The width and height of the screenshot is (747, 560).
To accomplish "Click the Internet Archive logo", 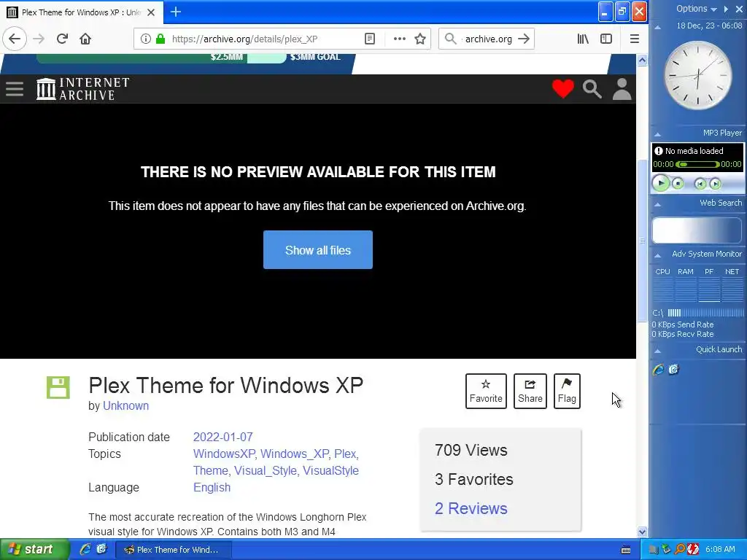I will (83, 88).
